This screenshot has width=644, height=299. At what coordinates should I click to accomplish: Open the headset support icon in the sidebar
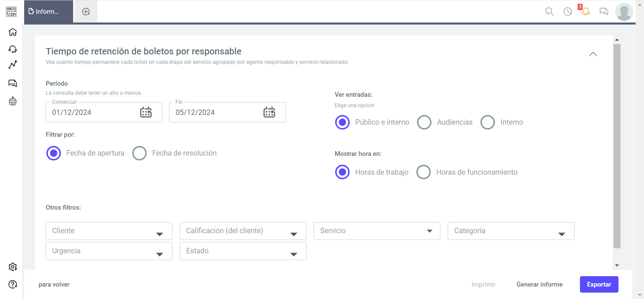pos(13,49)
